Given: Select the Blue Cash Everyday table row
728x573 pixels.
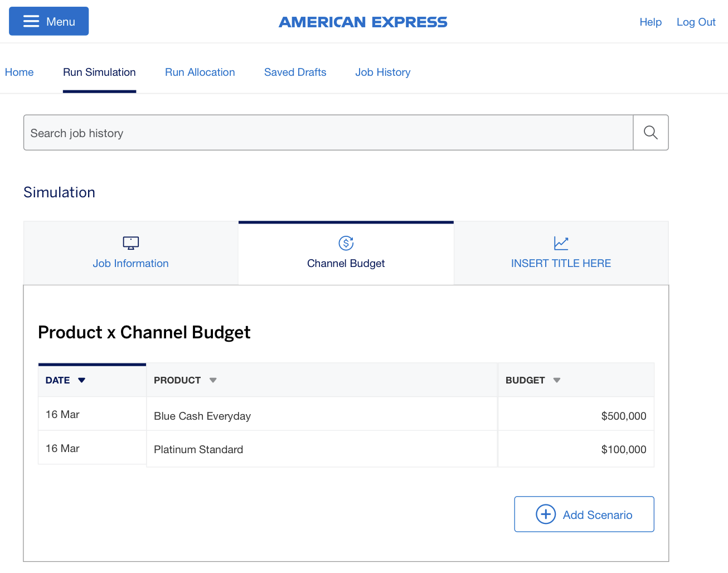Looking at the screenshot, I should (x=346, y=414).
